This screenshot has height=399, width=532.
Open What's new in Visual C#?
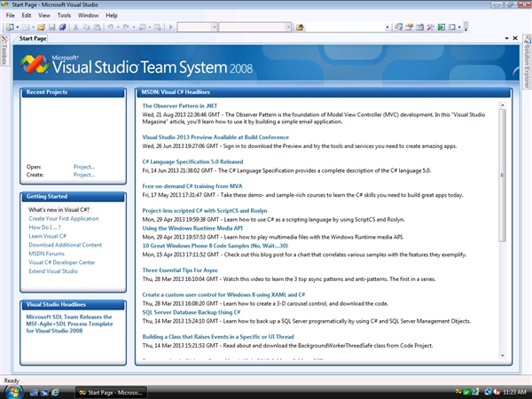[x=59, y=209]
